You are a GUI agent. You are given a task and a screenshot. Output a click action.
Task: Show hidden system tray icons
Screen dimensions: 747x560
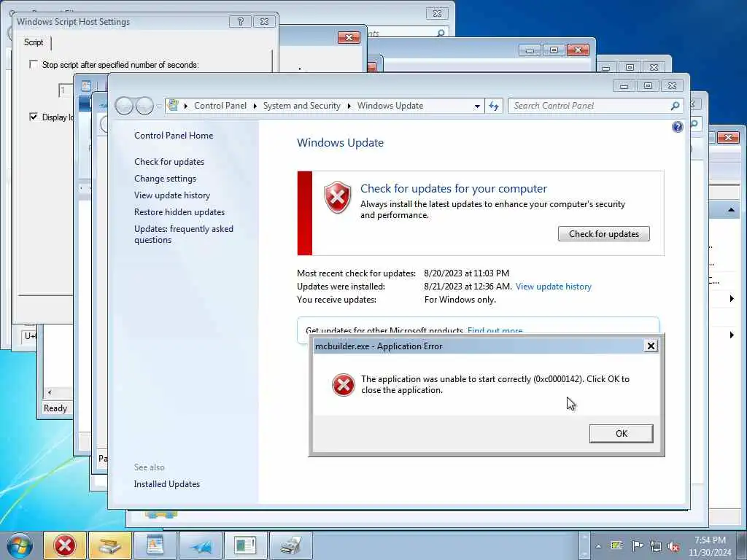coord(598,546)
